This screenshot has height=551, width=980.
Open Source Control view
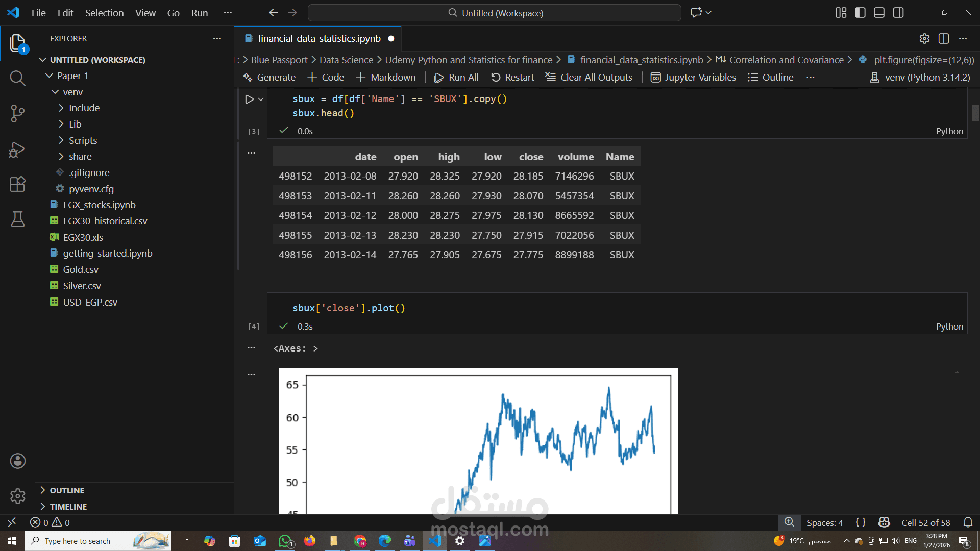[17, 113]
